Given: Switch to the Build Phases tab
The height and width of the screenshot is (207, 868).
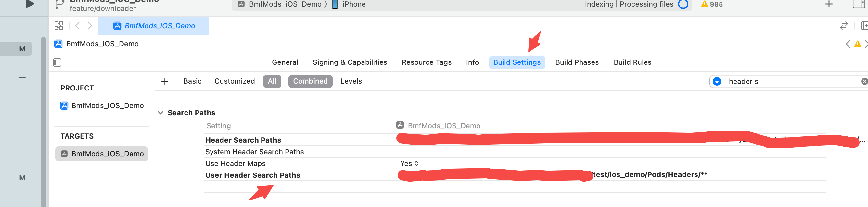Looking at the screenshot, I should [x=577, y=62].
